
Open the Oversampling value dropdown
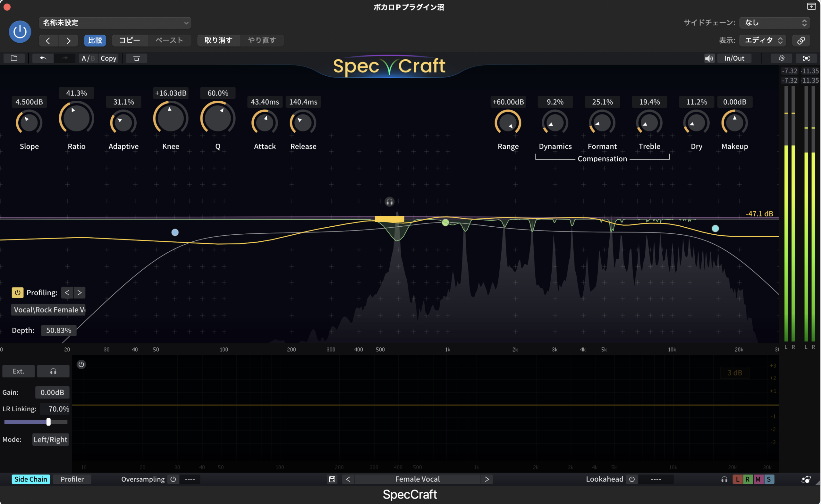(x=190, y=479)
